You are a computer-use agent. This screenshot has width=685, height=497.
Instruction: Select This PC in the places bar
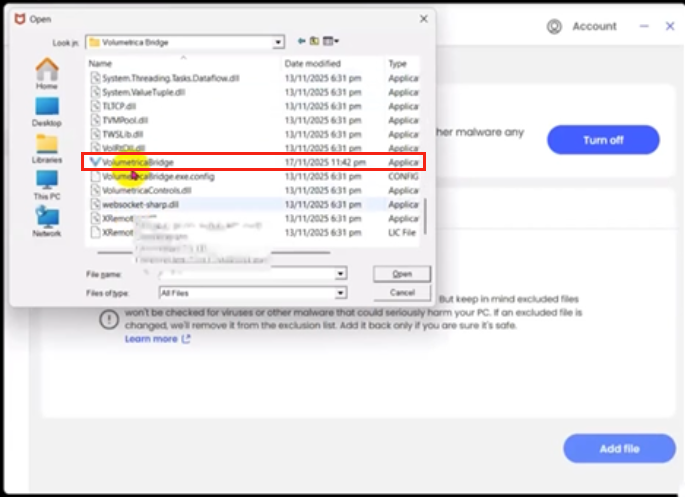(46, 184)
